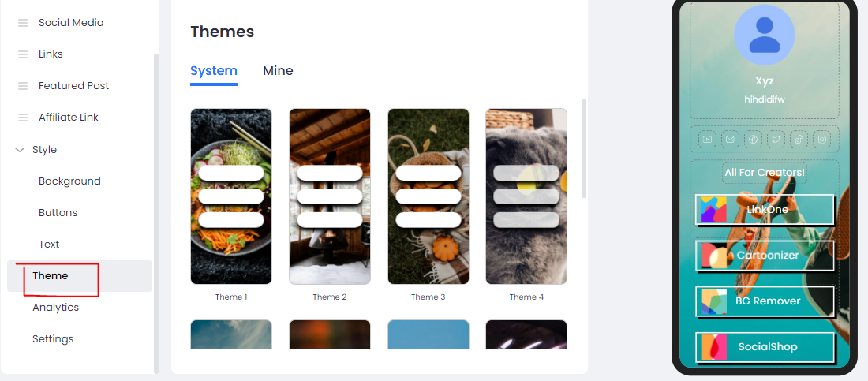Open the Background style settings
This screenshot has height=381, width=868.
[x=69, y=181]
